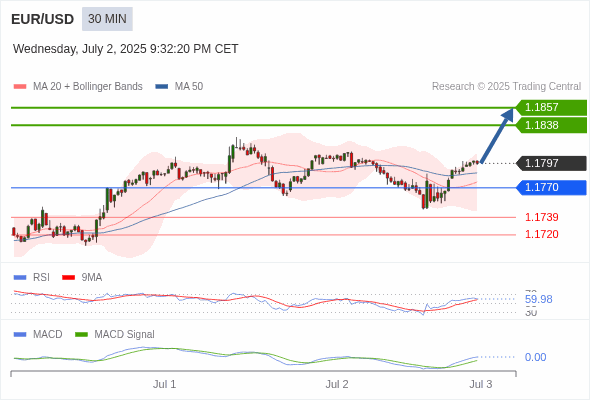
Task: Click the blue RSI legend swatch
Action: [x=20, y=278]
